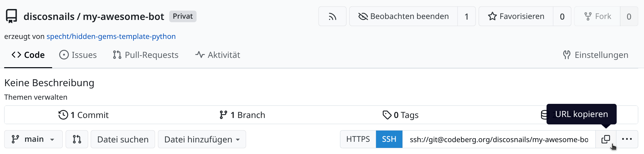Open the specht/hidden-gems-template-python link

click(111, 36)
